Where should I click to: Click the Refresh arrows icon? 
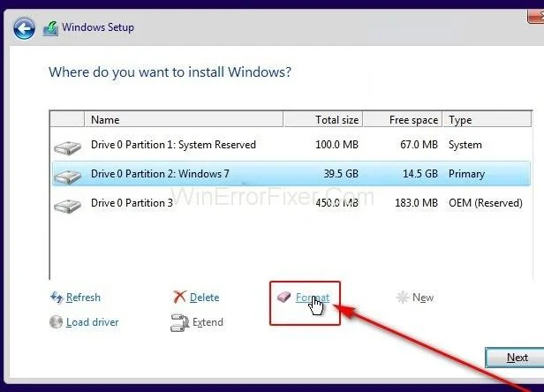tap(57, 298)
